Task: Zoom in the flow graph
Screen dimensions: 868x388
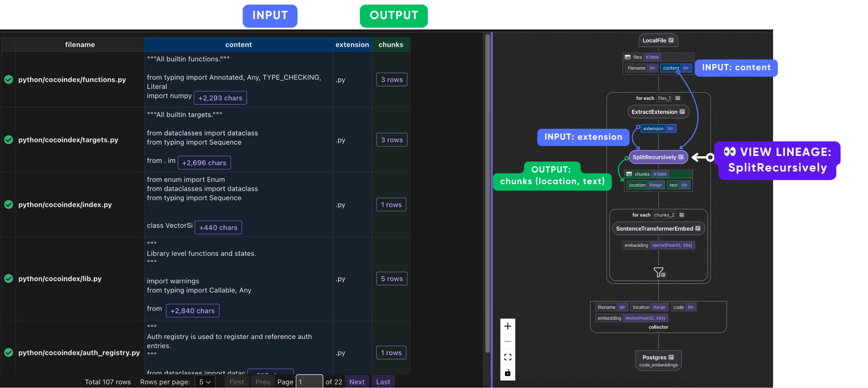Action: pyautogui.click(x=508, y=326)
